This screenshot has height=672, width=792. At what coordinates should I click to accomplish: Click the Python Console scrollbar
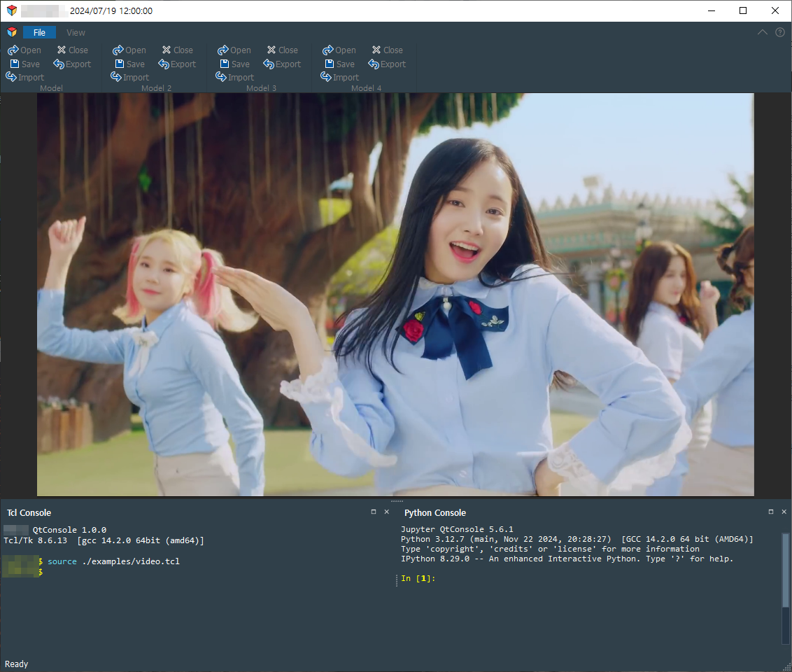coord(786,570)
